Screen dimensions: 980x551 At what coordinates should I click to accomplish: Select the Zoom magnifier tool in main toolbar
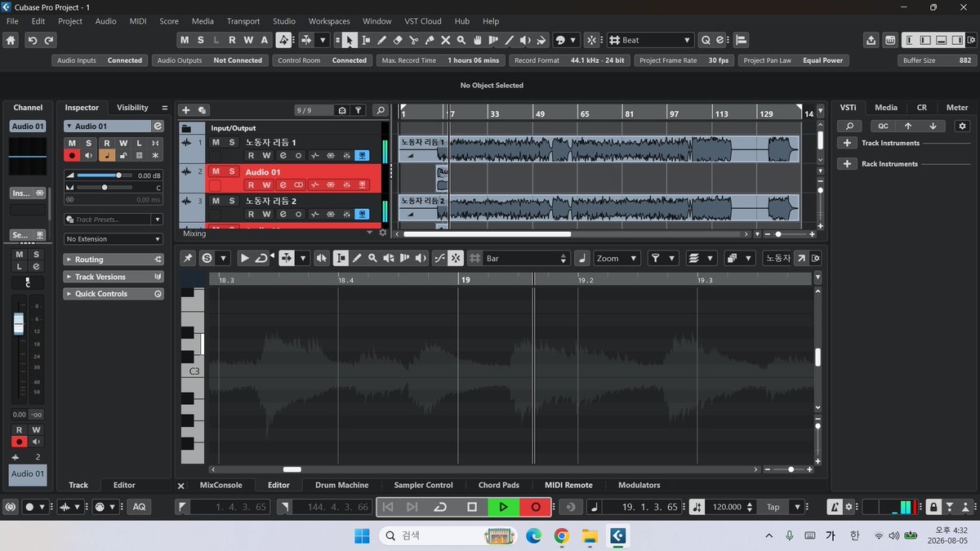[x=461, y=40]
